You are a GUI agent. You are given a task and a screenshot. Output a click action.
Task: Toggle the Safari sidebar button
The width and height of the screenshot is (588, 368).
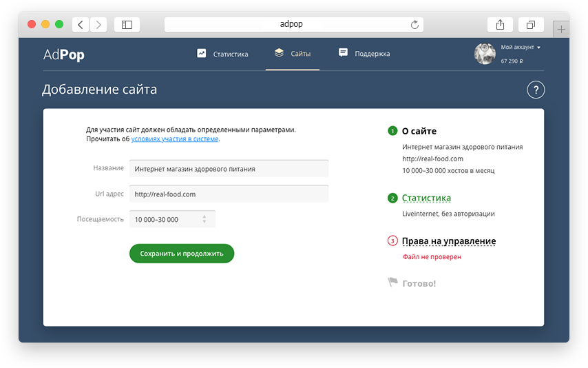click(127, 25)
